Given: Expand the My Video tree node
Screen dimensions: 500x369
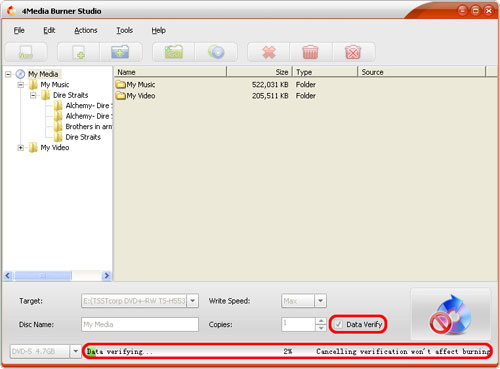Looking at the screenshot, I should pos(21,148).
